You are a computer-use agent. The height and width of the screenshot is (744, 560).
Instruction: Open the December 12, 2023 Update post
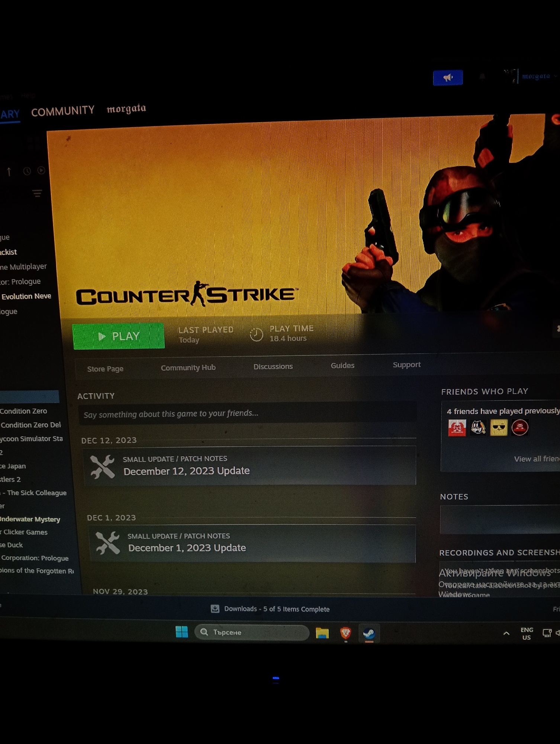pos(250,466)
